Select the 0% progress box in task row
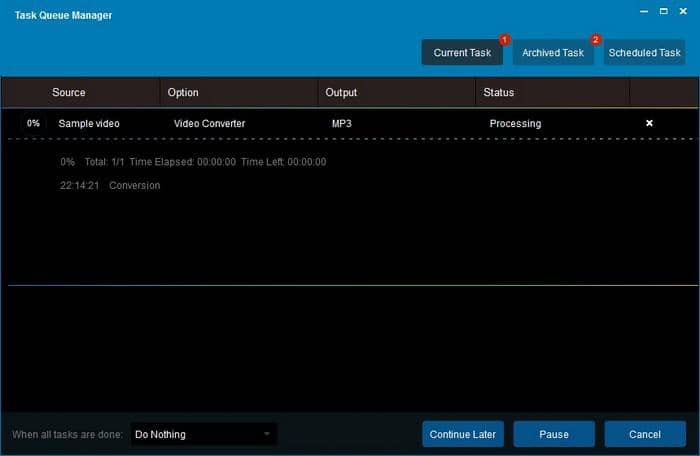700x456 pixels. point(33,123)
